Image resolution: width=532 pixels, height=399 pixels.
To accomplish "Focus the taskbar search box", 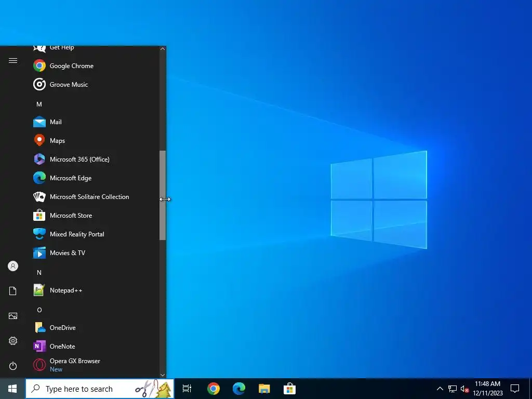I will [99, 389].
